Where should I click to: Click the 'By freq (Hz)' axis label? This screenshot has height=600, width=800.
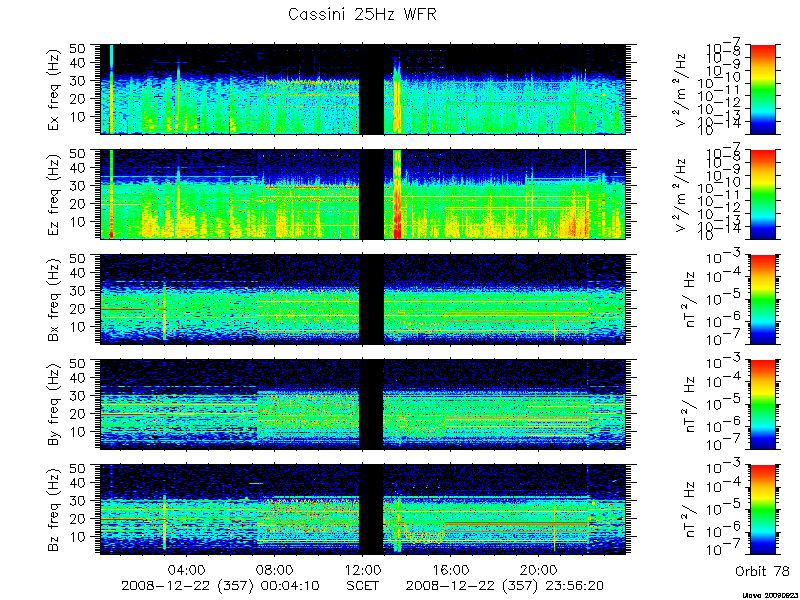tap(54, 404)
